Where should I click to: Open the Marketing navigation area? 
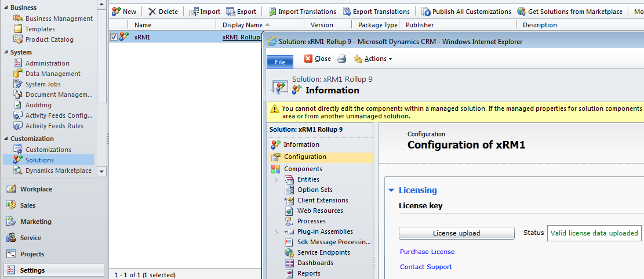tap(53, 222)
